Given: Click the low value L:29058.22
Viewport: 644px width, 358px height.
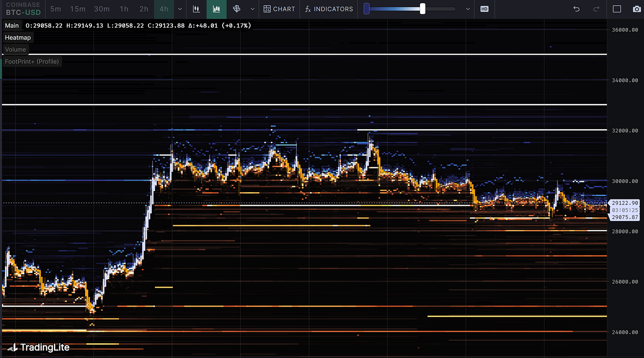Looking at the screenshot, I should tap(126, 25).
